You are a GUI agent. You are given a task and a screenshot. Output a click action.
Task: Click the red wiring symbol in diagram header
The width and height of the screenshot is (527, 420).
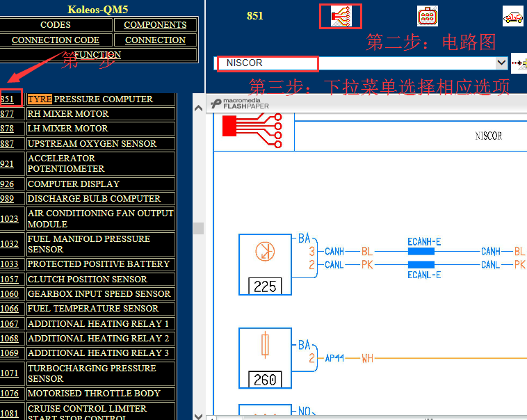point(252,131)
